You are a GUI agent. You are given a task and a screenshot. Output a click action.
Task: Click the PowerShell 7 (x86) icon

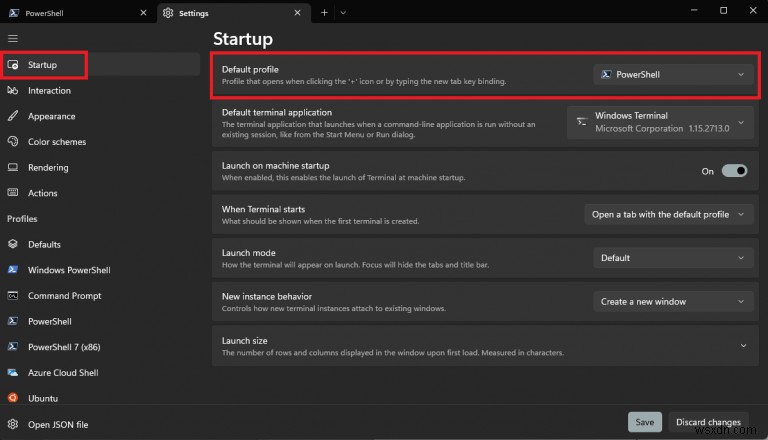[13, 346]
